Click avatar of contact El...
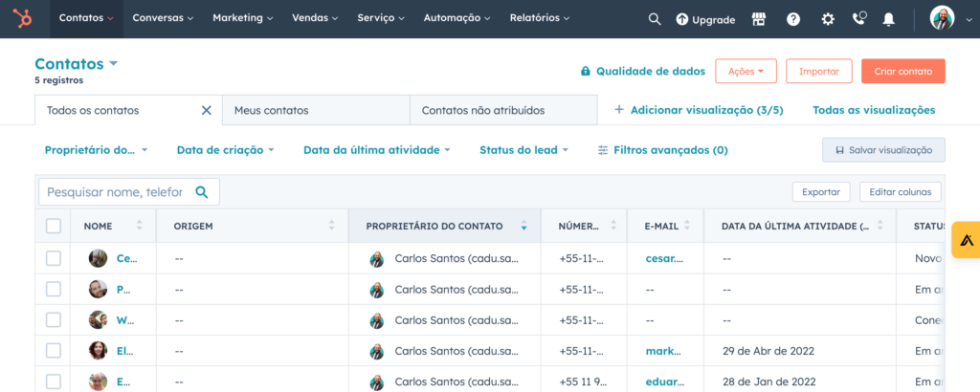980x392 pixels. [99, 351]
